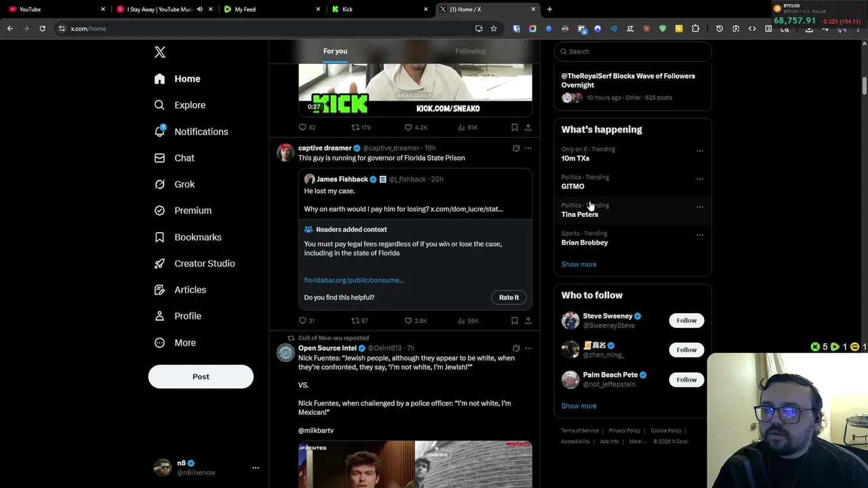Switch to the Following tab
Viewport: 868px width, 488px height.
(x=470, y=51)
